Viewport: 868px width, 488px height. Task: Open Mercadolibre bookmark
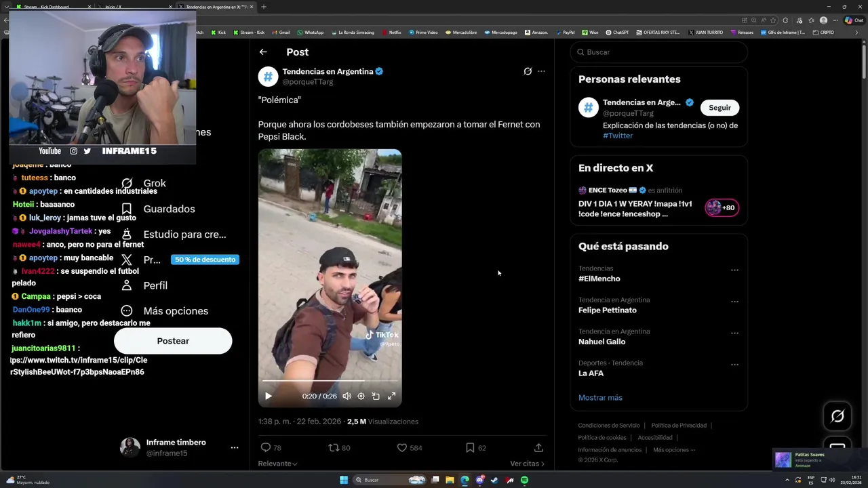461,33
